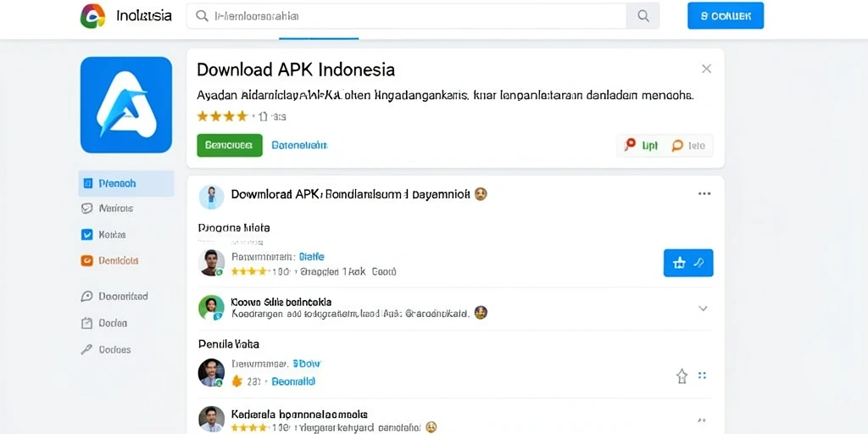Open the Deoraritlaed sidebar item
Image resolution: width=868 pixels, height=434 pixels.
point(114,296)
